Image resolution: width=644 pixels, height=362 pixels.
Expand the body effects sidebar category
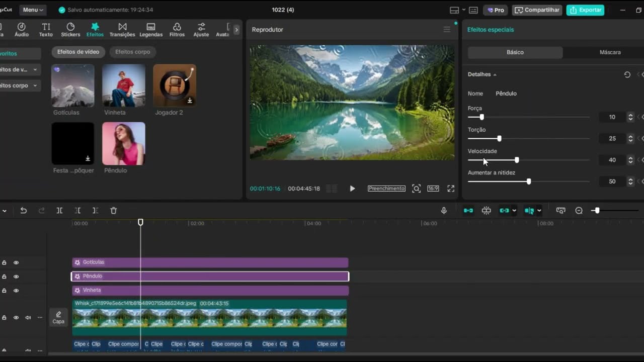[19, 85]
